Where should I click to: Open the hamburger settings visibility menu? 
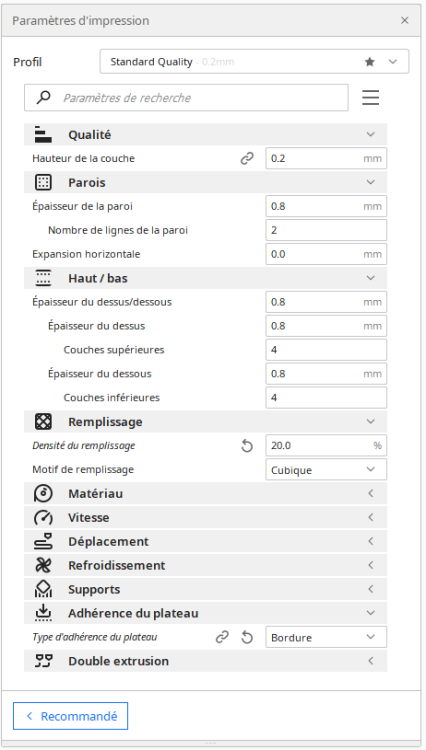(x=371, y=98)
